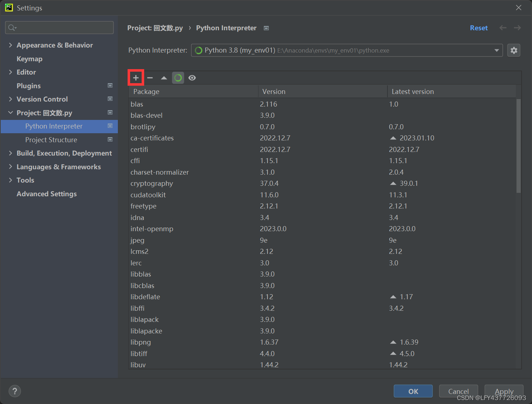Open the Plugins settings page

click(28, 86)
